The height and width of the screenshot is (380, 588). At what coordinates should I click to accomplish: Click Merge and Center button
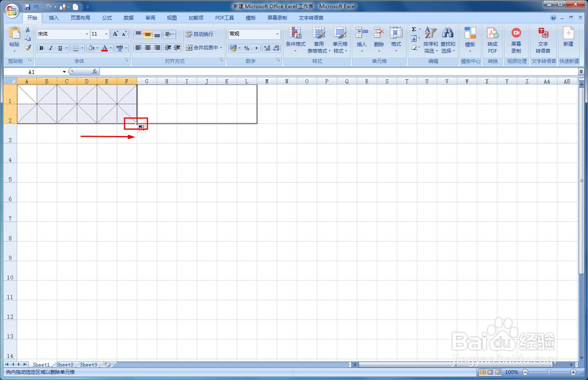[202, 48]
